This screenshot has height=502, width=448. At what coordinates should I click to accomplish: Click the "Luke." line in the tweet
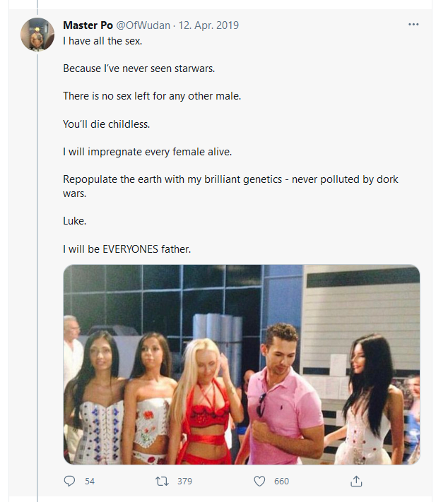(x=75, y=221)
